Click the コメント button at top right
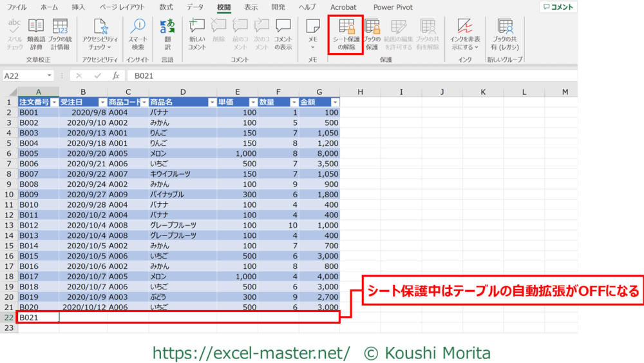The image size is (644, 363). coord(558,7)
